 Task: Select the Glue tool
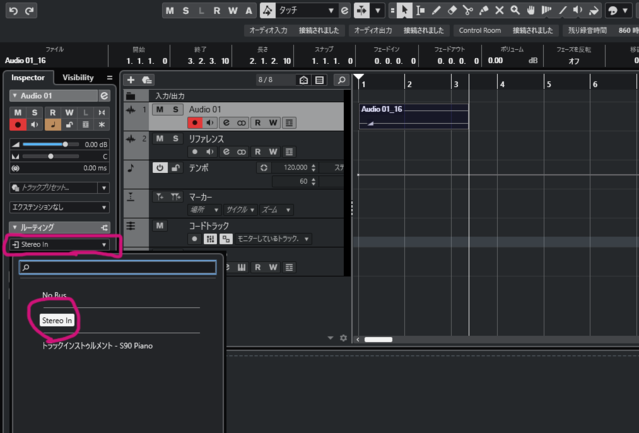pos(484,11)
